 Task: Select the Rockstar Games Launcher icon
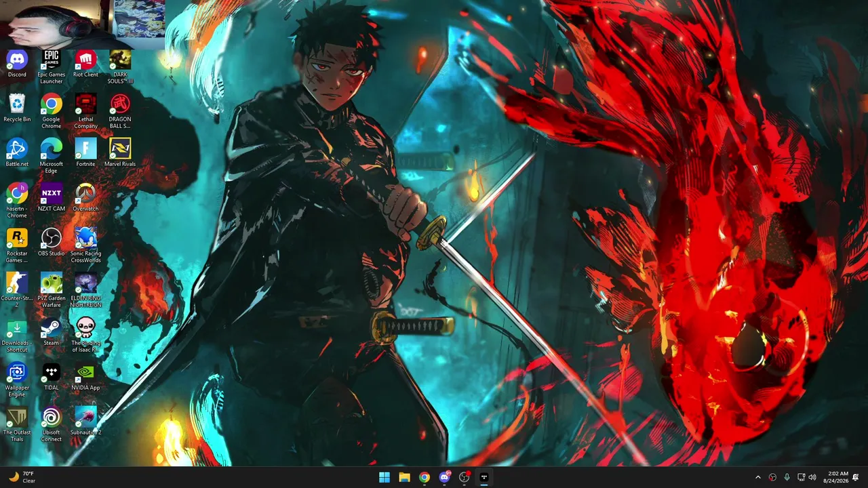click(x=17, y=246)
